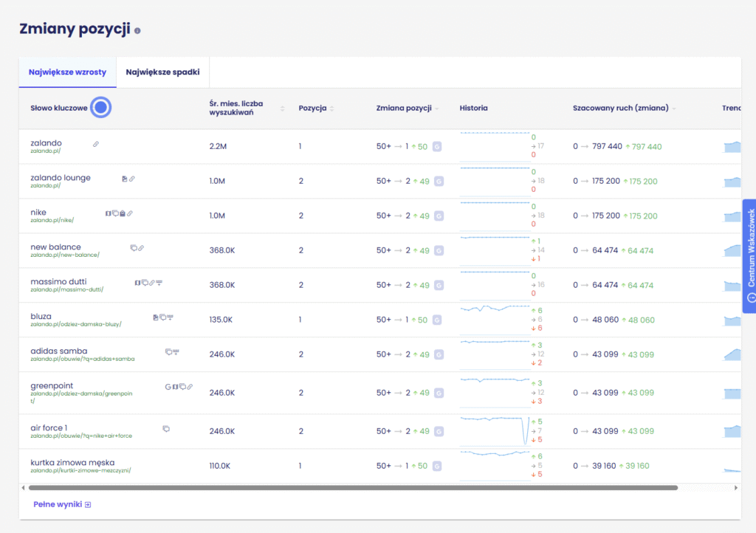Click the 'Słowo kluczowe' column header
Viewport: 756px width, 533px height.
point(59,109)
